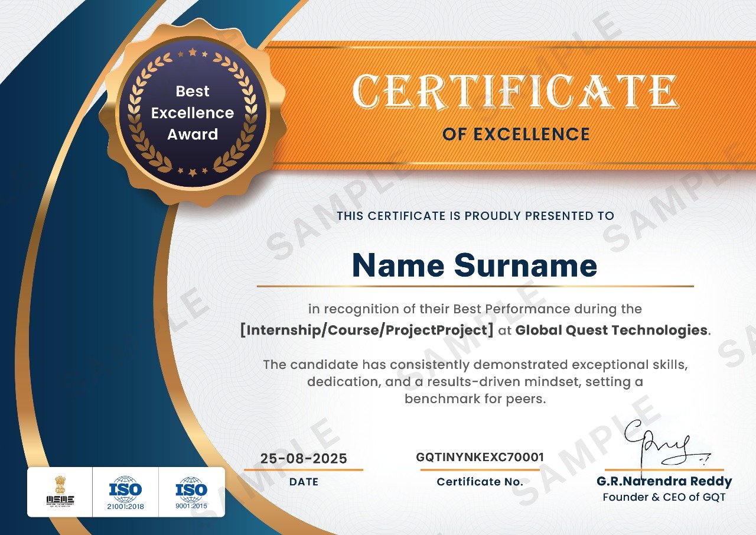Click the DATE label under the date
This screenshot has height=535, width=756.
coord(304,482)
